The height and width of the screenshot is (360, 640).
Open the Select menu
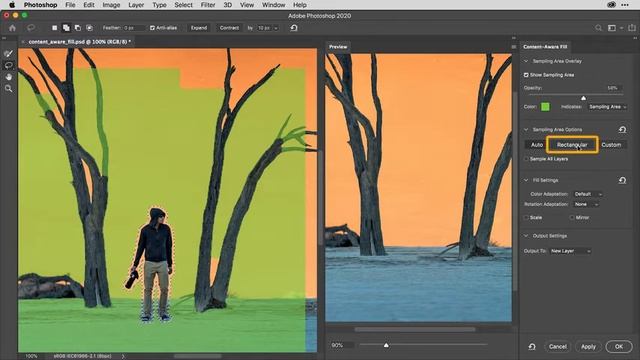(x=183, y=5)
